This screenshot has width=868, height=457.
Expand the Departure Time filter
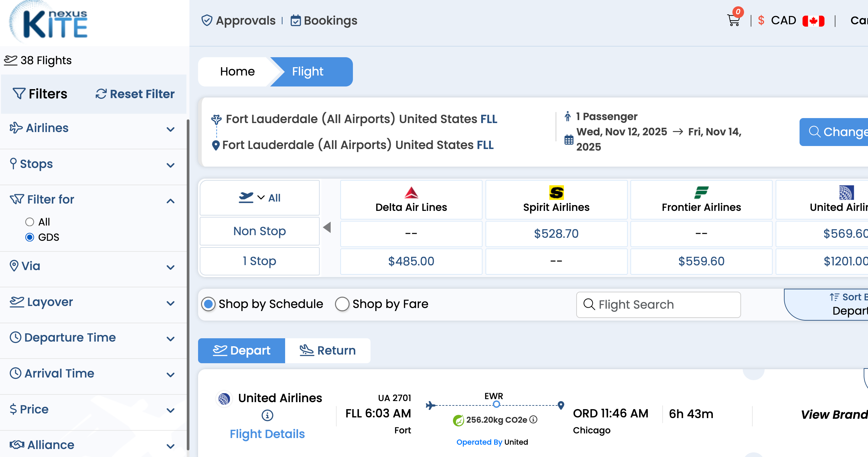(170, 339)
